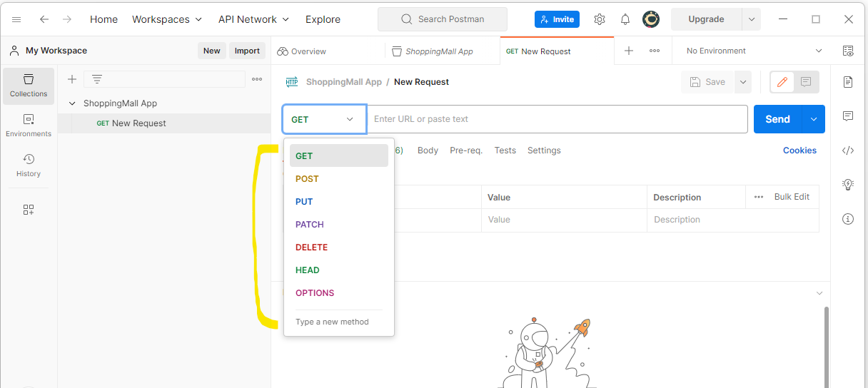Click the New button
The width and height of the screenshot is (868, 388).
click(x=212, y=51)
